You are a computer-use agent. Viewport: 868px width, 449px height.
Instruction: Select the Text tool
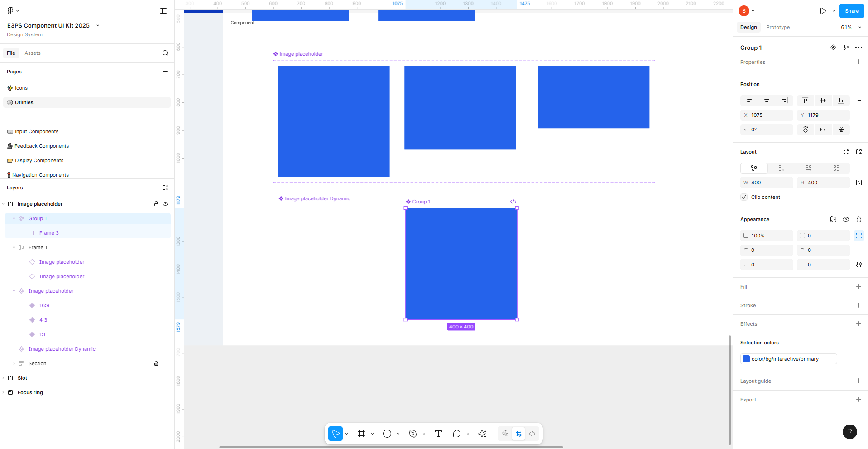point(438,434)
